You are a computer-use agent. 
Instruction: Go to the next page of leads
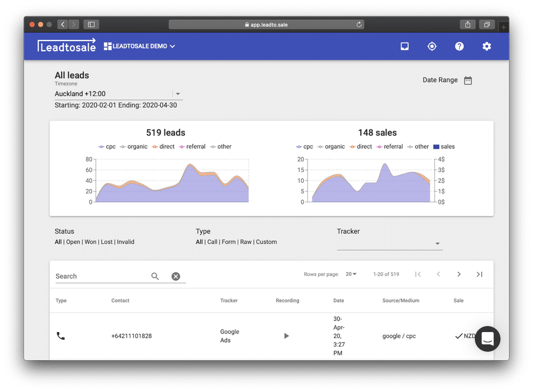[459, 274]
